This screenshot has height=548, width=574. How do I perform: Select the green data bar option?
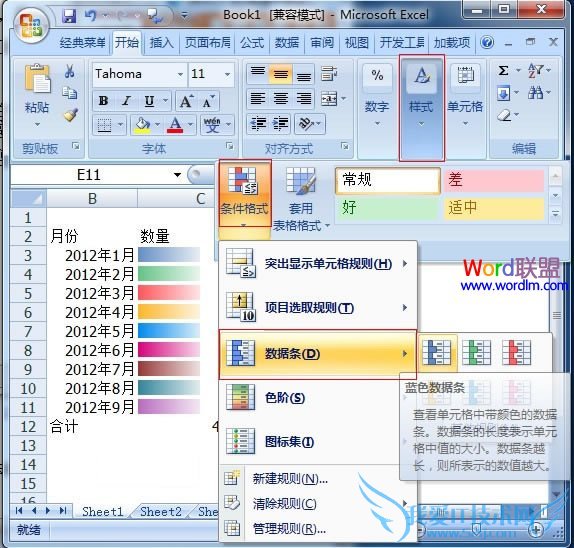pyautogui.click(x=477, y=353)
